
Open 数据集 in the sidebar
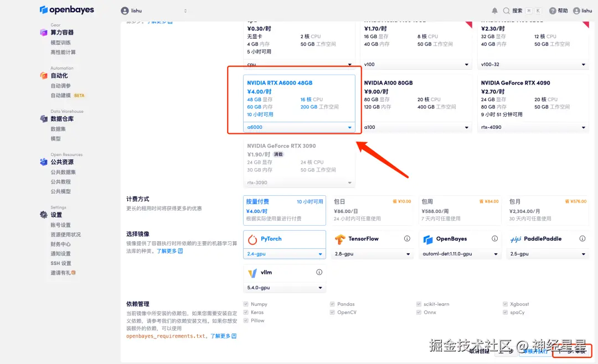point(58,129)
